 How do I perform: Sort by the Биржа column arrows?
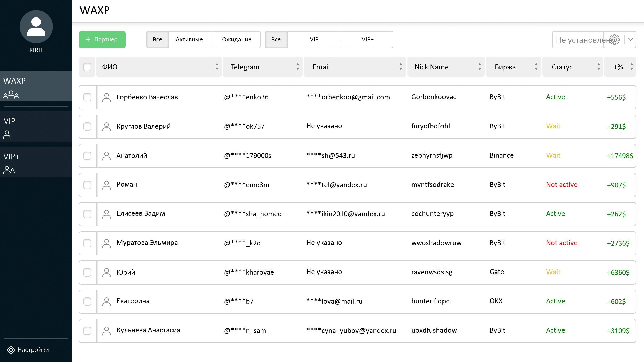coord(536,67)
